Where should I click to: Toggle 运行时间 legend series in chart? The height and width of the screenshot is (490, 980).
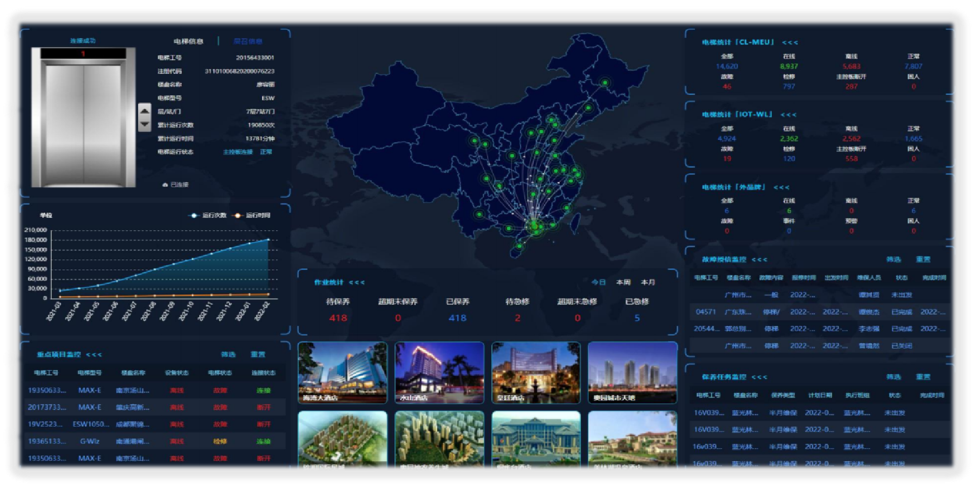(x=252, y=215)
